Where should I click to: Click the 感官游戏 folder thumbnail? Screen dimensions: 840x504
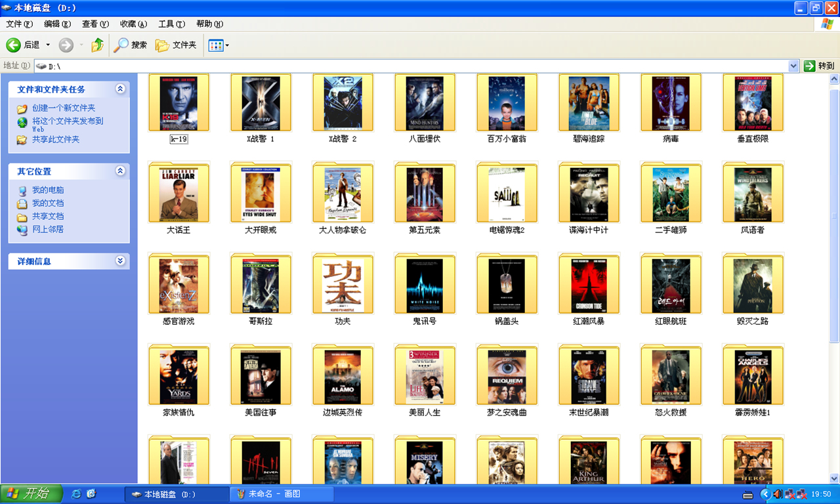coord(178,285)
